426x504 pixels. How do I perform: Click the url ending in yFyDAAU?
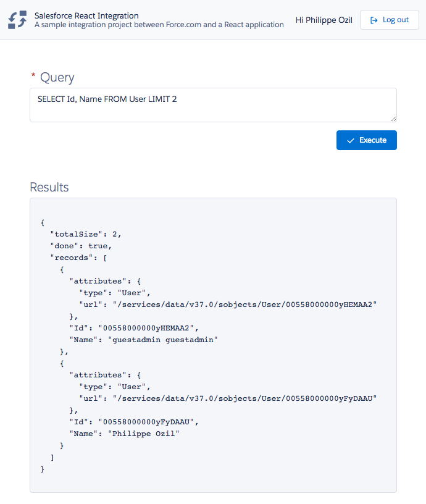(244, 398)
